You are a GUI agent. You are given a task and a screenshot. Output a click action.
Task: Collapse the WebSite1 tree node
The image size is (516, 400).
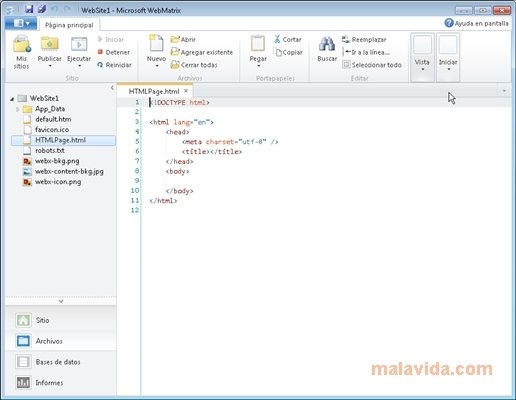12,99
